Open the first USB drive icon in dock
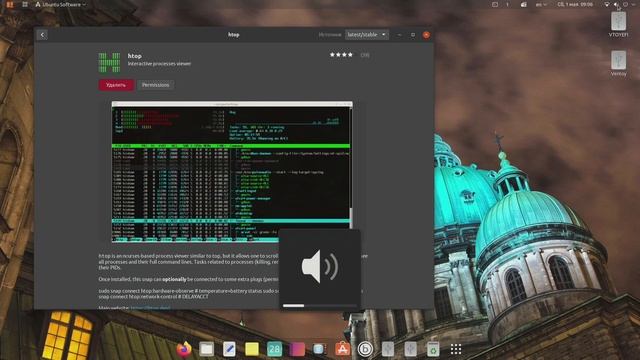The width and height of the screenshot is (640, 360). (x=388, y=349)
